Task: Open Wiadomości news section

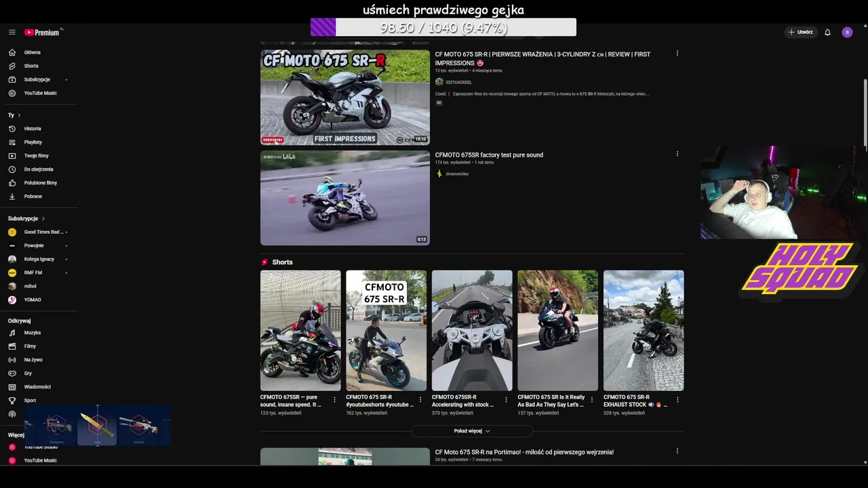Action: [x=39, y=387]
